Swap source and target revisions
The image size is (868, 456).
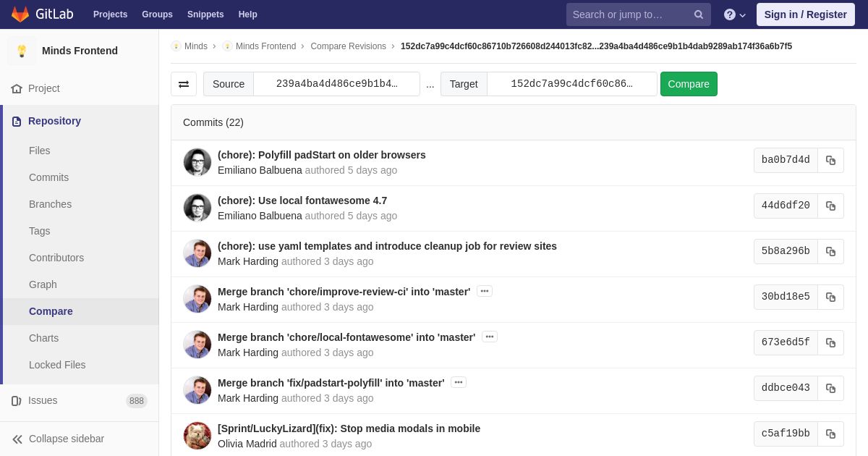(x=184, y=84)
